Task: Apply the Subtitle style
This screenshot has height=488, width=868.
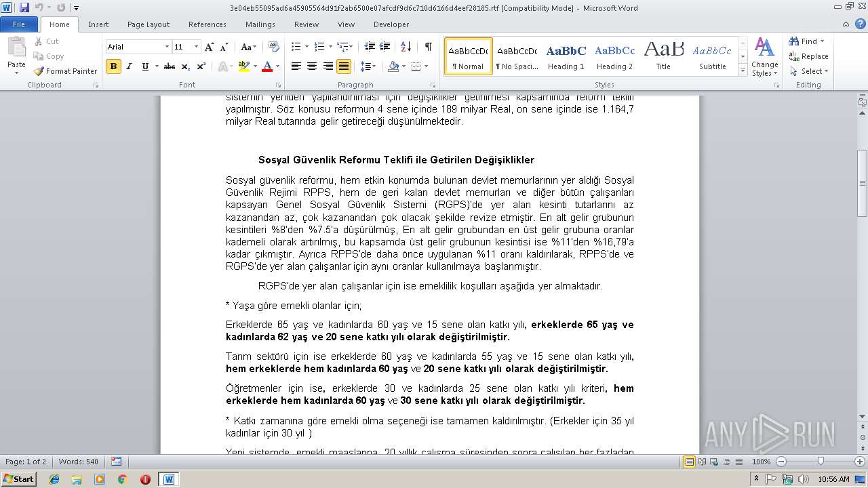Action: coord(712,56)
